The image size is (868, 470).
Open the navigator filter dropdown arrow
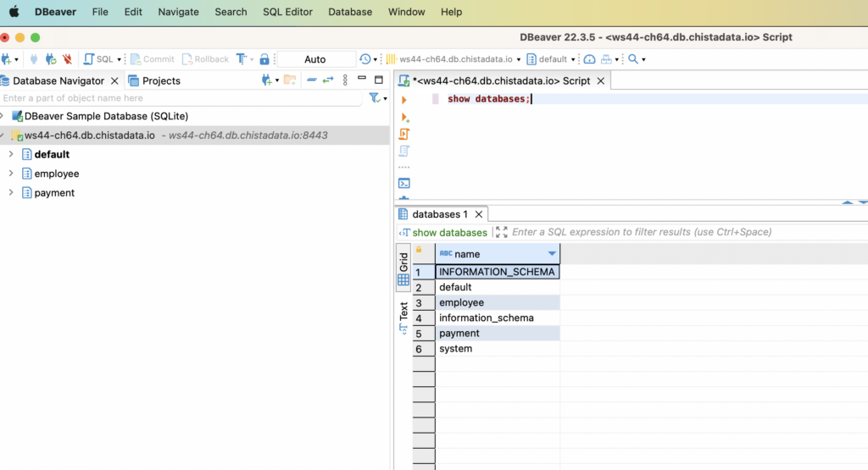[x=386, y=99]
